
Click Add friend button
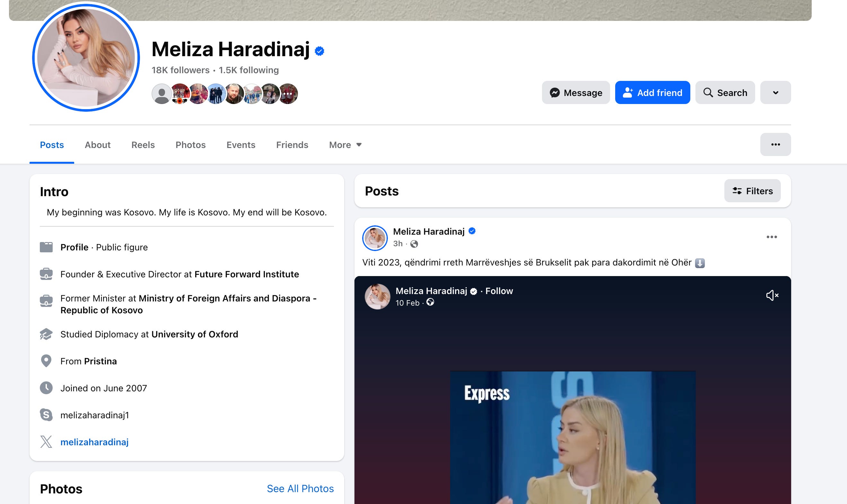[x=652, y=93]
